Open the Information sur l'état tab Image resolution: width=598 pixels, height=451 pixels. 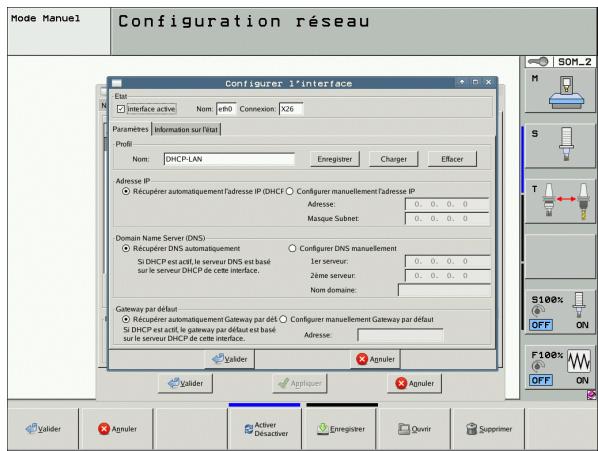point(186,130)
